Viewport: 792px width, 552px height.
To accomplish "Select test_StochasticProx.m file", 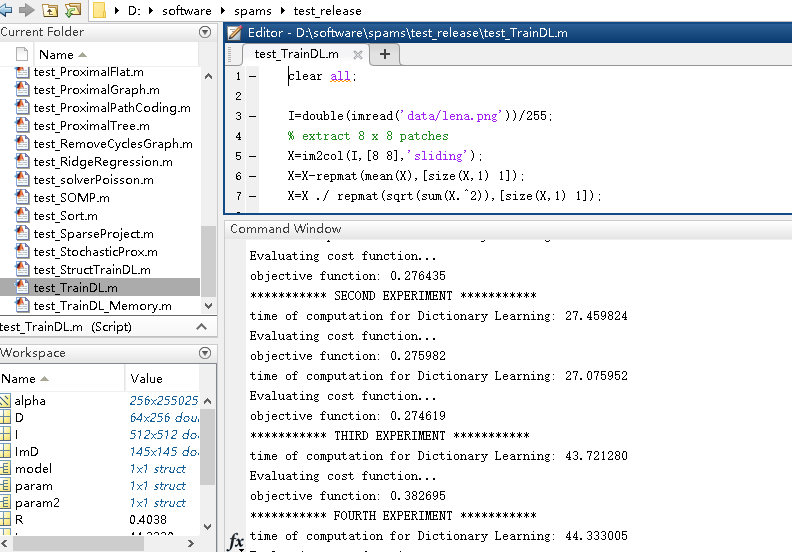I will 95,252.
